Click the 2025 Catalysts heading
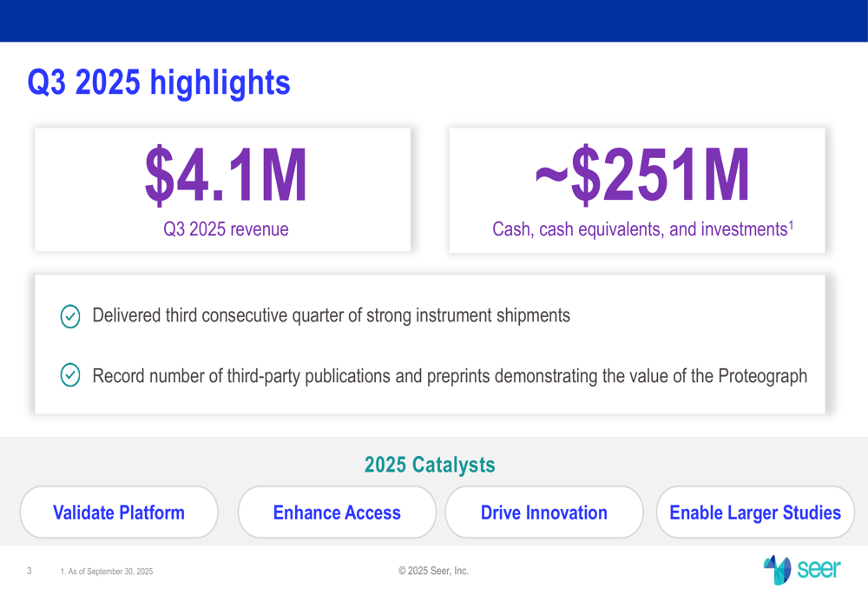This screenshot has width=868, height=595. coord(430,465)
